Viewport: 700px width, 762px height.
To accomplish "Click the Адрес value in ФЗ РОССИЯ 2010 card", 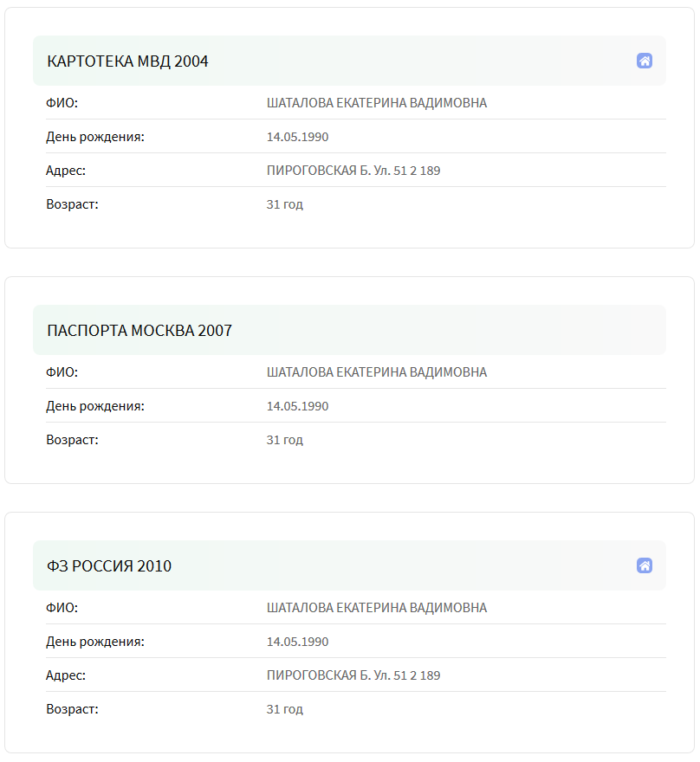I will [x=353, y=675].
